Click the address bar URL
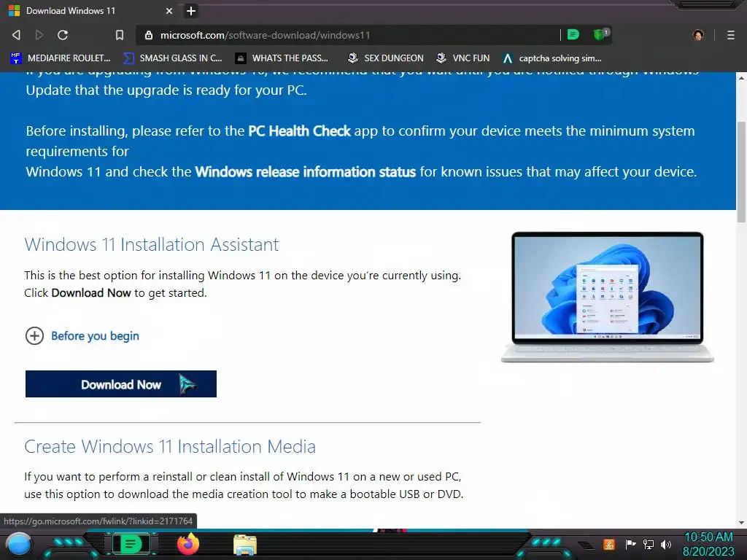This screenshot has width=747, height=560. (265, 35)
